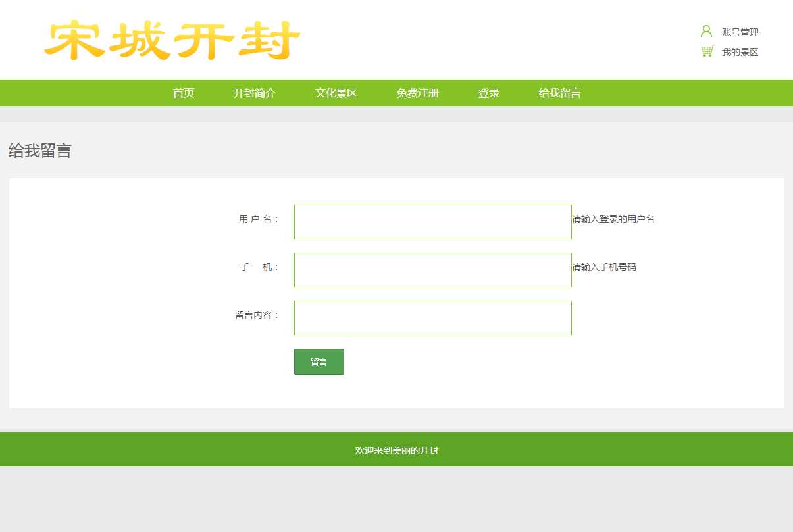Go to 首页 in the navigation bar
Image resolution: width=793 pixels, height=532 pixels.
coord(184,93)
